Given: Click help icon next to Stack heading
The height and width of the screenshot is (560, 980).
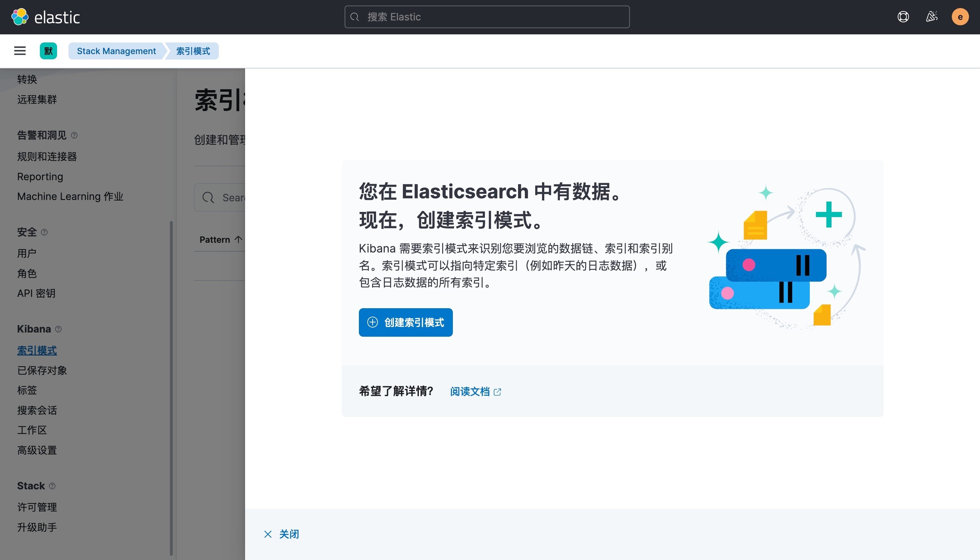Looking at the screenshot, I should [x=52, y=486].
